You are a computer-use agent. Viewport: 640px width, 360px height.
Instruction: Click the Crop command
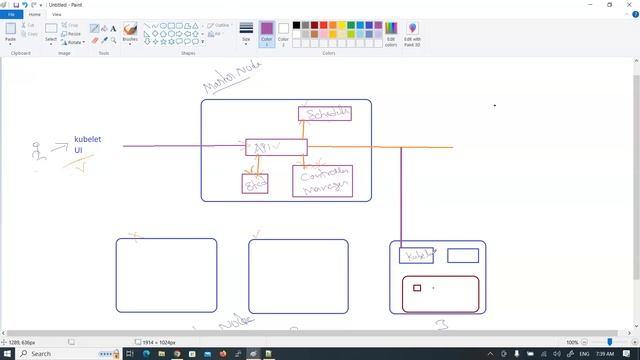point(70,25)
